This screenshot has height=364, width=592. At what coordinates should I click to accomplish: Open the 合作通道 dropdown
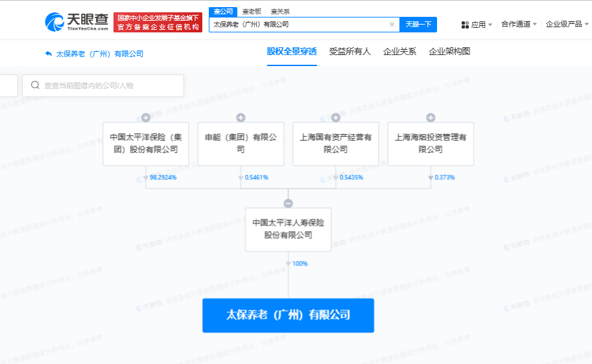click(x=519, y=25)
